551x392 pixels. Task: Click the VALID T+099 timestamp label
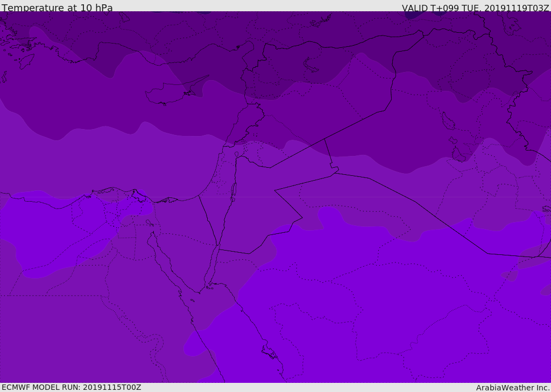pyautogui.click(x=476, y=8)
